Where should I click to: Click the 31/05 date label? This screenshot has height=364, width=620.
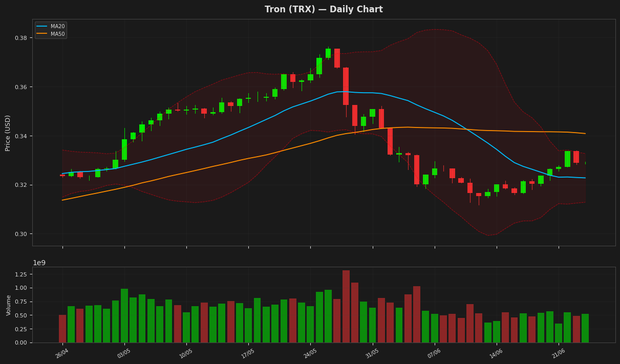point(372,353)
